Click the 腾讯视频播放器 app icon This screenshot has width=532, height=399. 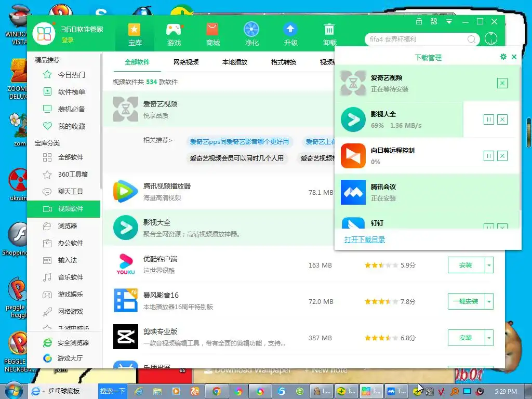126,191
